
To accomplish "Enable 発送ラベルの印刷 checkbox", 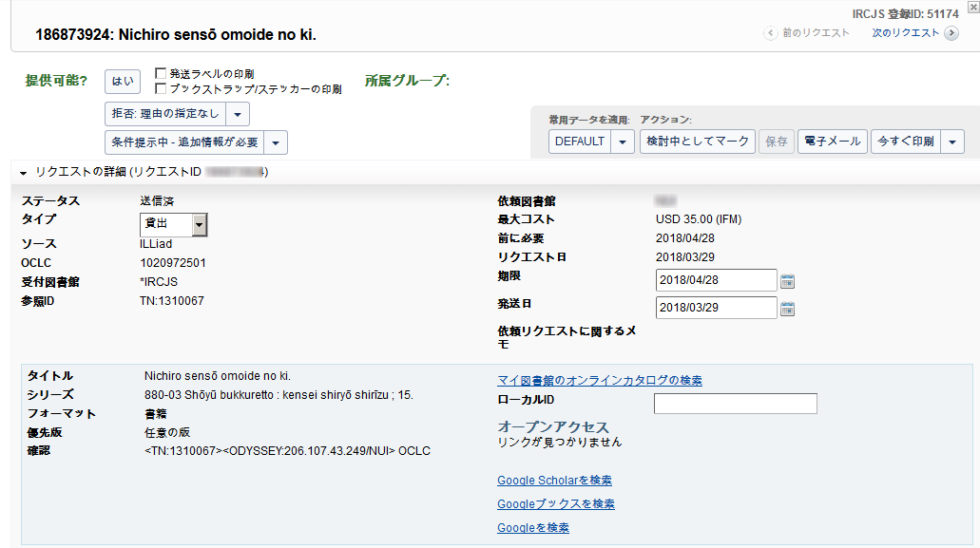I will click(x=161, y=73).
